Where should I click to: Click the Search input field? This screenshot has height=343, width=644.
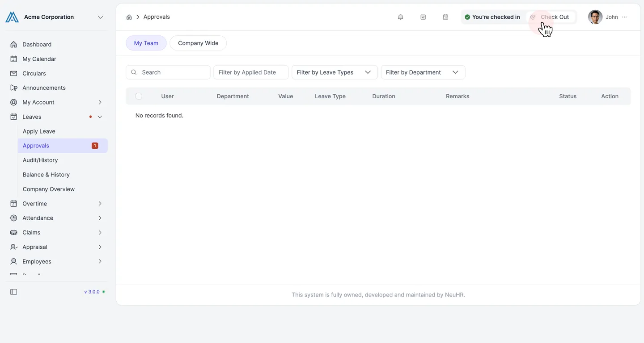coord(168,72)
